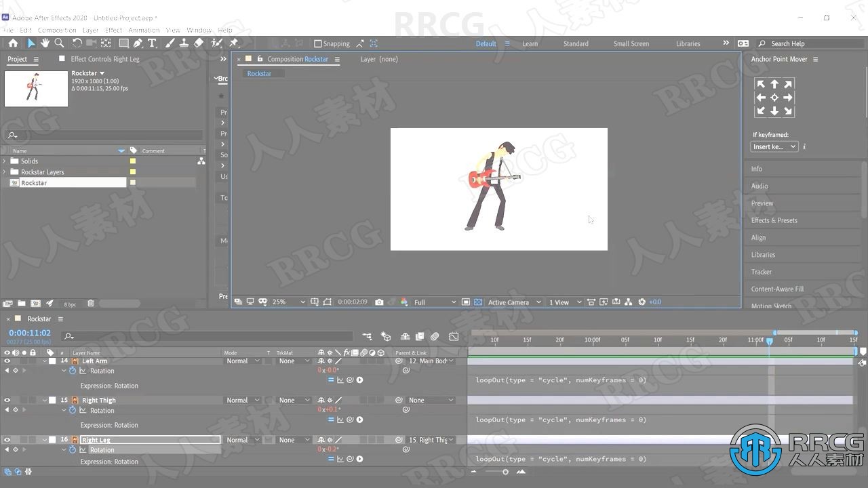Select the Puppet Pin tool
Viewport: 868px width, 488px height.
point(233,43)
